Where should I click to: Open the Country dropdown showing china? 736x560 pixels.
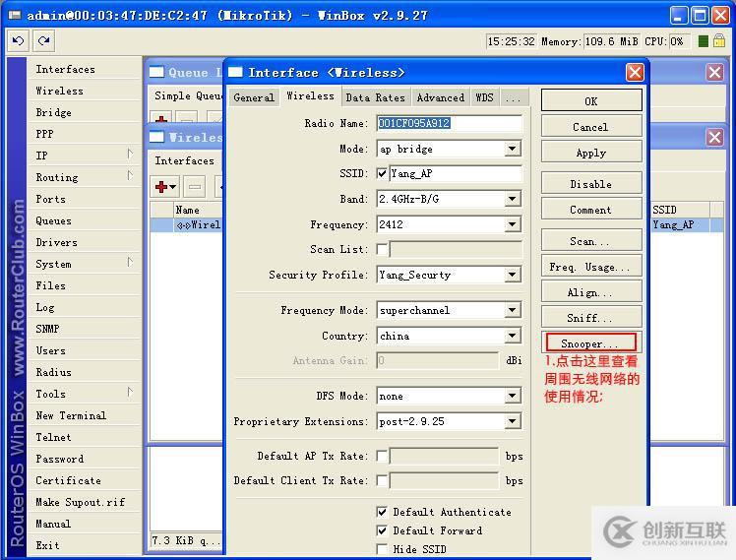click(x=513, y=336)
